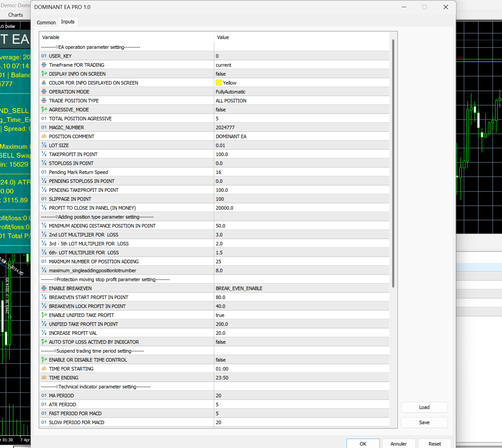This screenshot has height=448, width=502.
Task: Click the integer icon beside MAXIMUM NUMBER OF POSITION ADDING
Action: [x=44, y=261]
